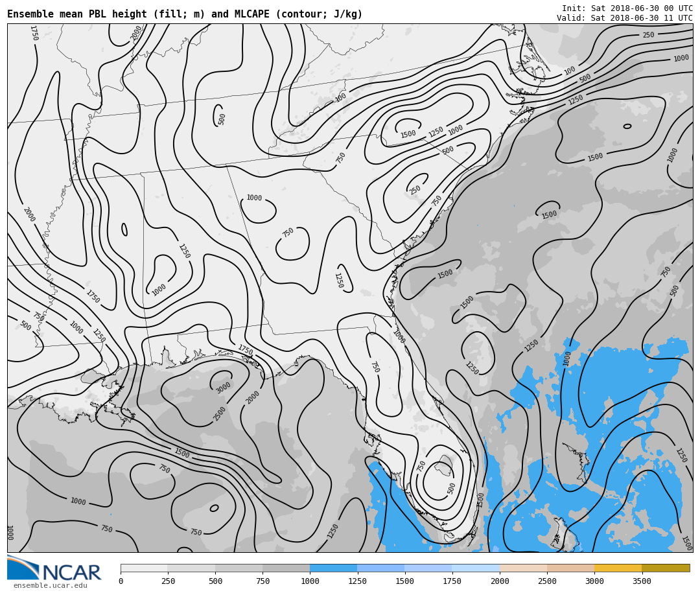
Task: Select the Valid: Sat 2018-06-30 11 UTC text
Action: (x=625, y=18)
